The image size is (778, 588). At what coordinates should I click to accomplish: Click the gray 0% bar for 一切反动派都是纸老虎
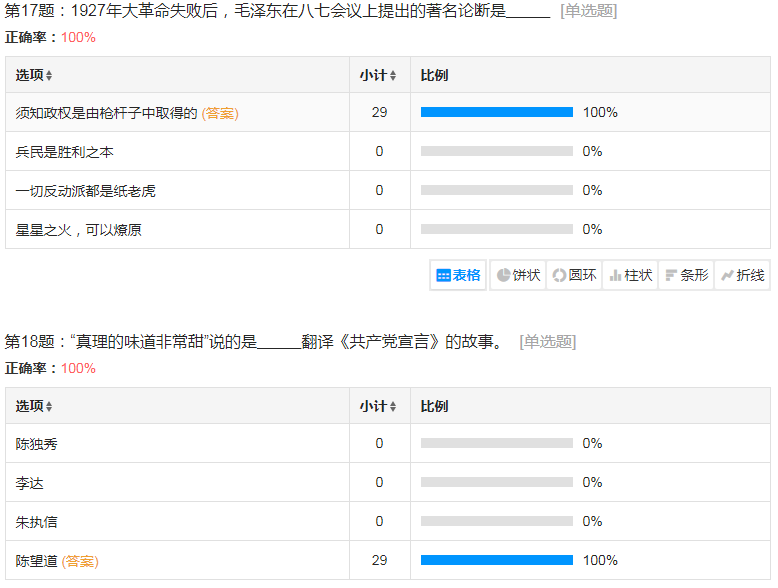pyautogui.click(x=496, y=190)
